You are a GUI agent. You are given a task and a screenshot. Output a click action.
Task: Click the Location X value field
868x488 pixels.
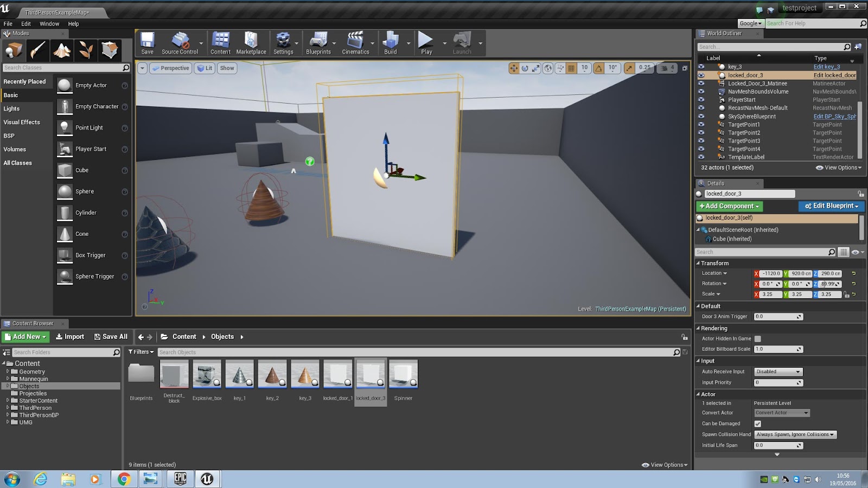(770, 274)
